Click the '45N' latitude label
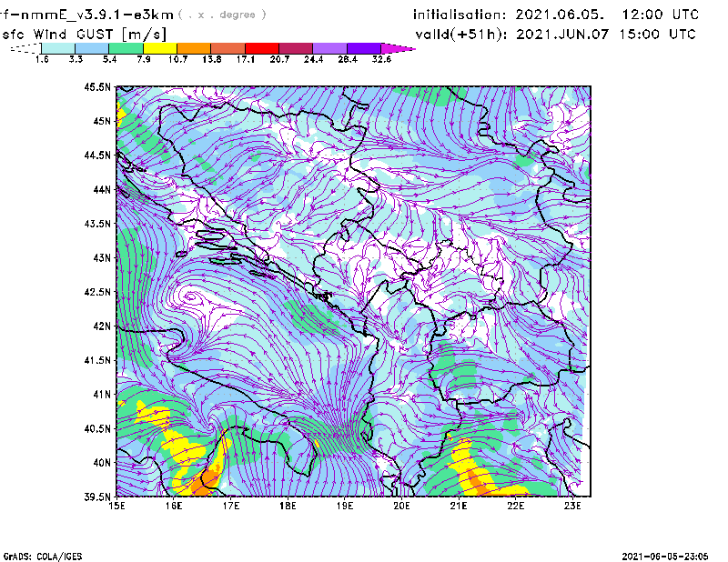This screenshot has height=562, width=728. coord(102,121)
